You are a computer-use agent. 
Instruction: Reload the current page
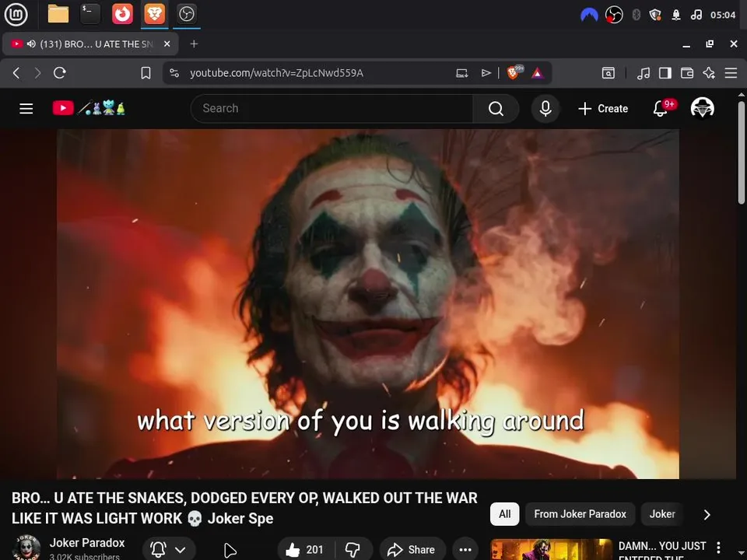pos(60,73)
